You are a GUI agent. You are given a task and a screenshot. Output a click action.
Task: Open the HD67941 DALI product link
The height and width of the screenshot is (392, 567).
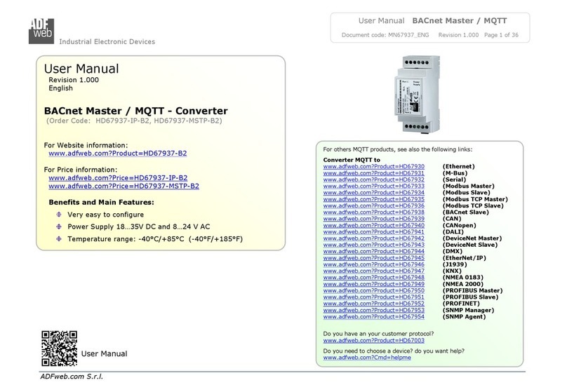tap(374, 231)
